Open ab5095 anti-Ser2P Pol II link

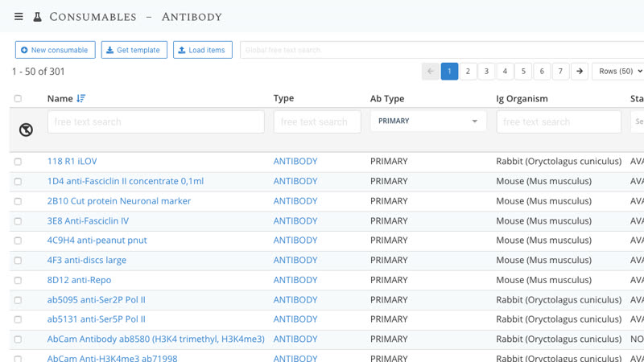click(x=96, y=299)
